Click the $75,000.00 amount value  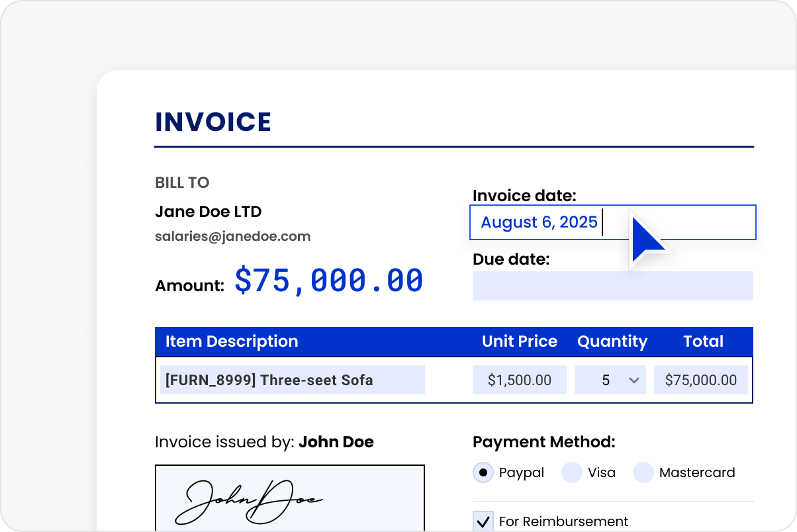pos(328,281)
